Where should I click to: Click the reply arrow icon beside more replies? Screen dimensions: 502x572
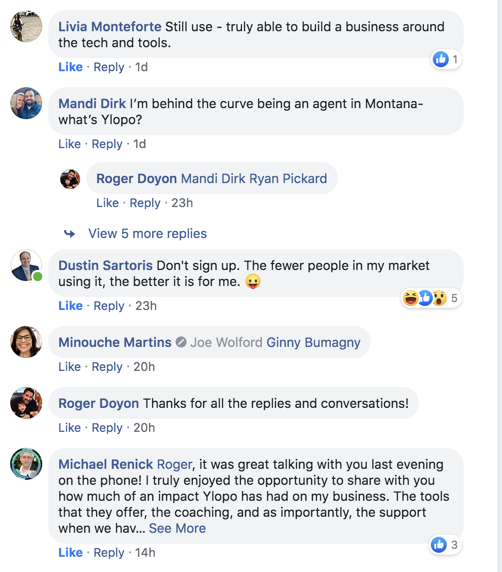pyautogui.click(x=69, y=233)
